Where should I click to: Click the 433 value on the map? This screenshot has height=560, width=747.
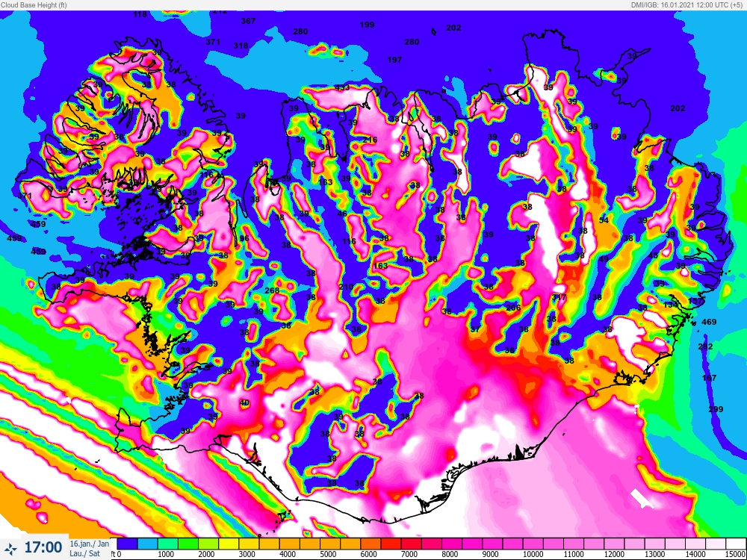[x=342, y=87]
